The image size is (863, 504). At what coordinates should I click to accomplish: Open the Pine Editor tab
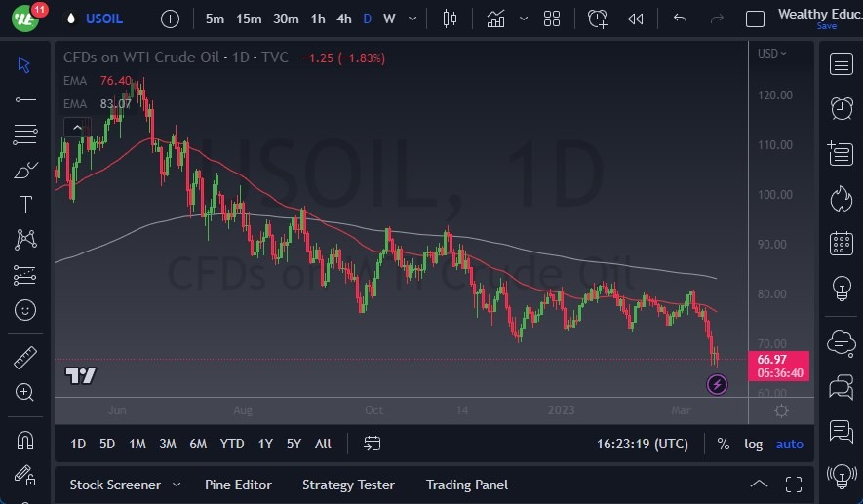click(x=238, y=485)
